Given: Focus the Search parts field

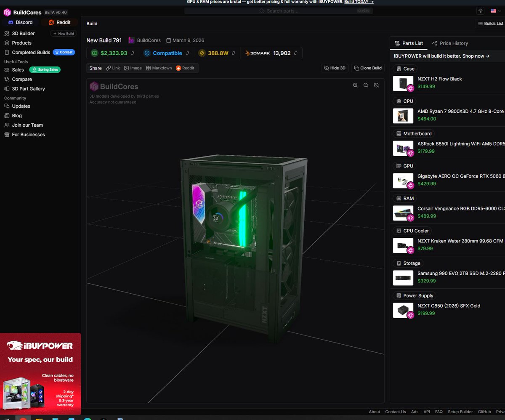Looking at the screenshot, I should pos(278,11).
